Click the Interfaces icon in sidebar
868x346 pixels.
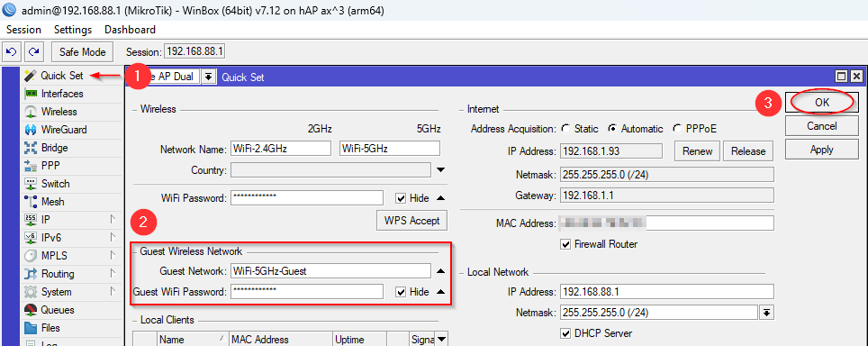[x=31, y=94]
